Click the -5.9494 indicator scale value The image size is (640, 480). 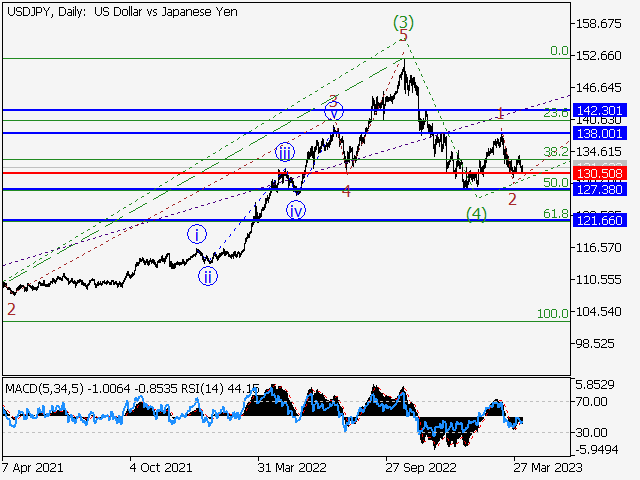[x=597, y=450]
